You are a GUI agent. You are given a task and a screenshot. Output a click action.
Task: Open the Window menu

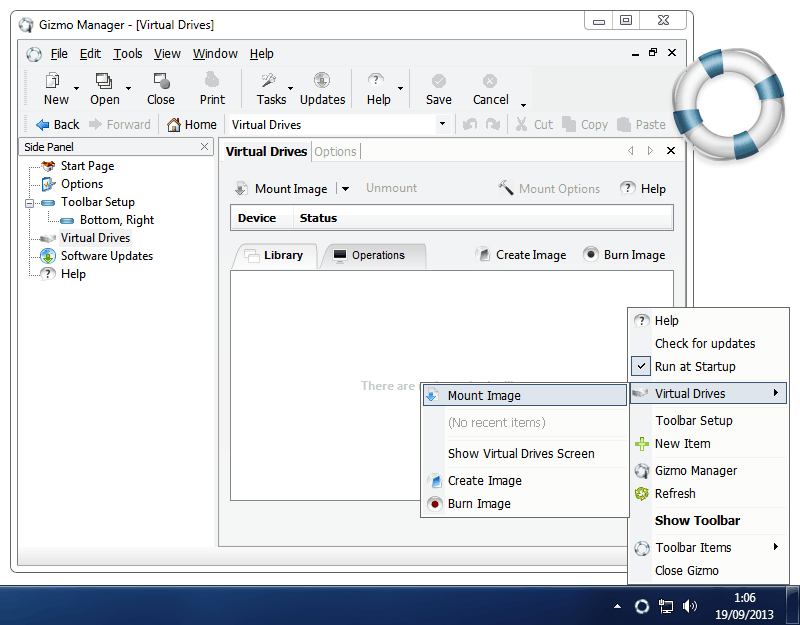[x=215, y=54]
